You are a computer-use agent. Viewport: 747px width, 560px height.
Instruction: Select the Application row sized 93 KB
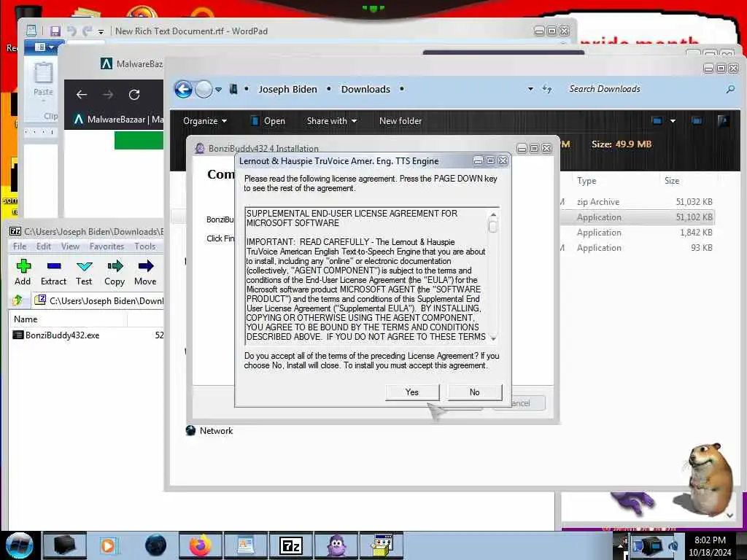[x=637, y=248]
